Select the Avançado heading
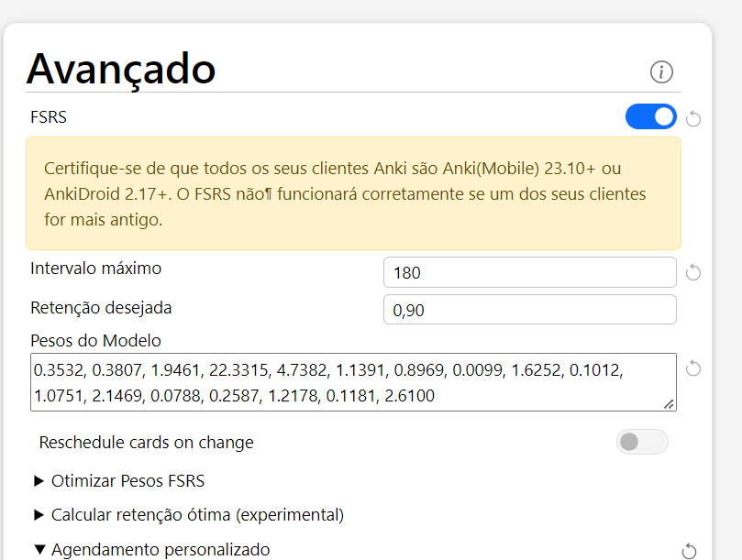 (121, 69)
